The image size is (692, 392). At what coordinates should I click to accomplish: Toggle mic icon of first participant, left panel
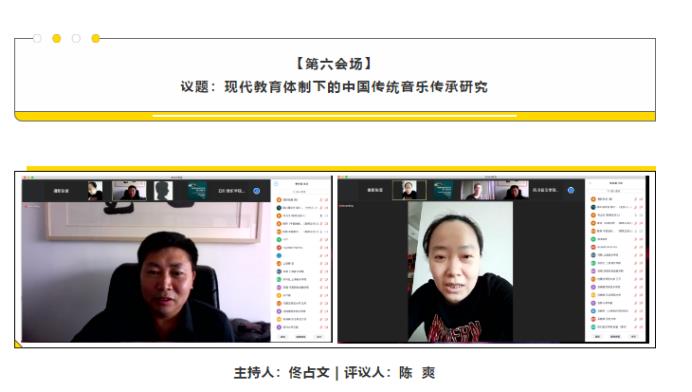click(321, 200)
